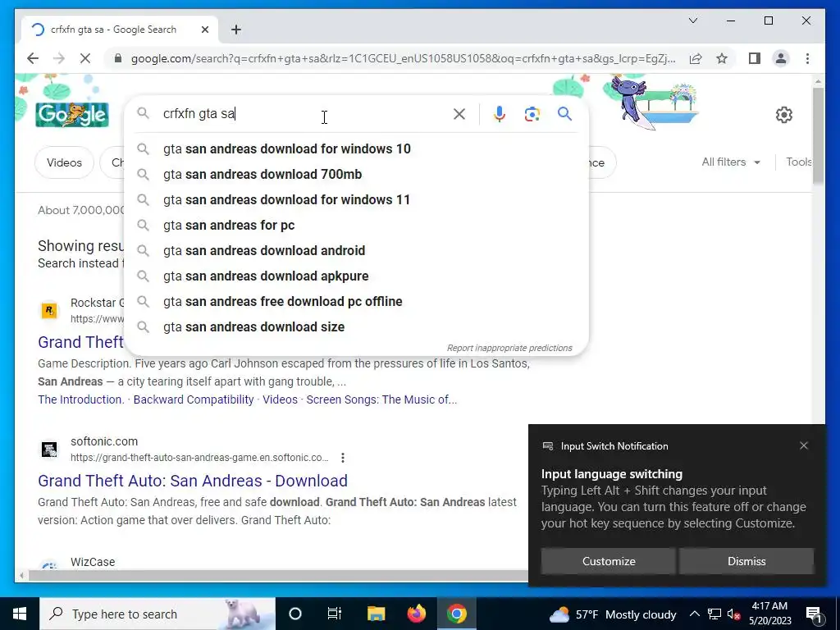Dismiss the Input Switch notification
Image resolution: width=840 pixels, height=630 pixels.
pos(746,561)
